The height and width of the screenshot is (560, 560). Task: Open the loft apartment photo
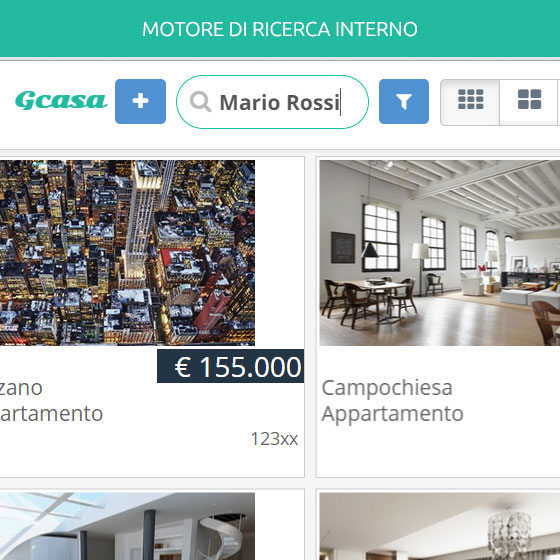440,253
